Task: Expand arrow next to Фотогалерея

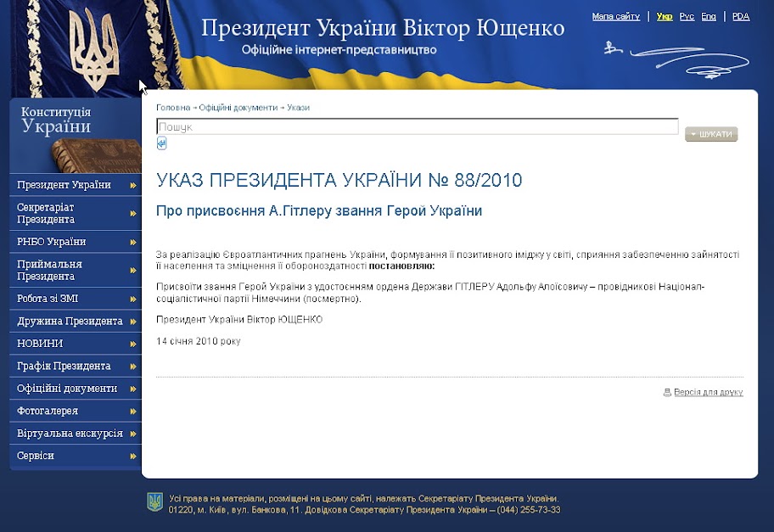Action: pyautogui.click(x=132, y=412)
